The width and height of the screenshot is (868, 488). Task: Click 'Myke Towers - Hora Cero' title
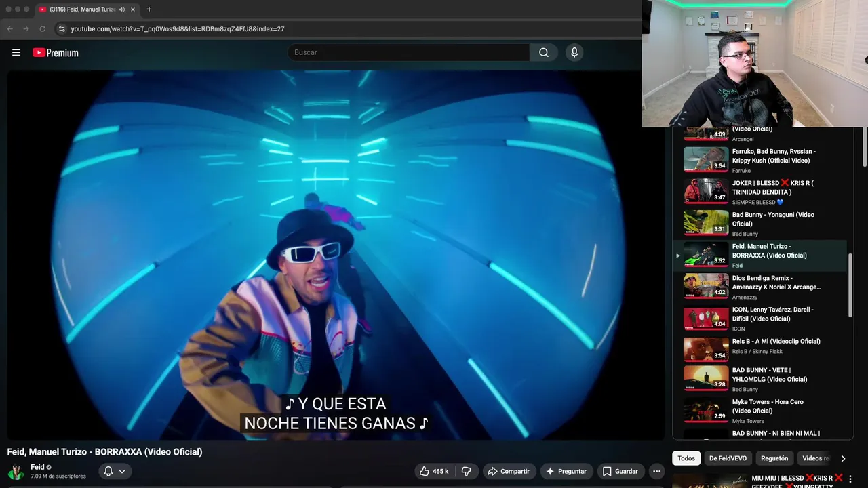(768, 406)
